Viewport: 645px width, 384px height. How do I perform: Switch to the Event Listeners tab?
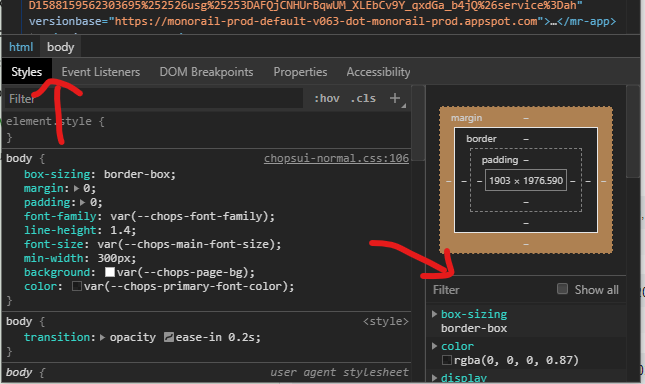click(101, 72)
